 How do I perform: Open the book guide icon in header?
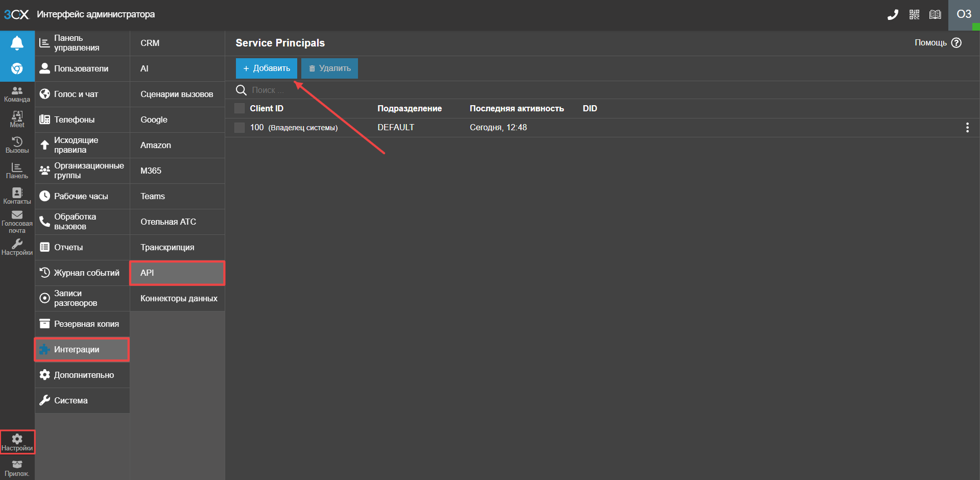[935, 15]
